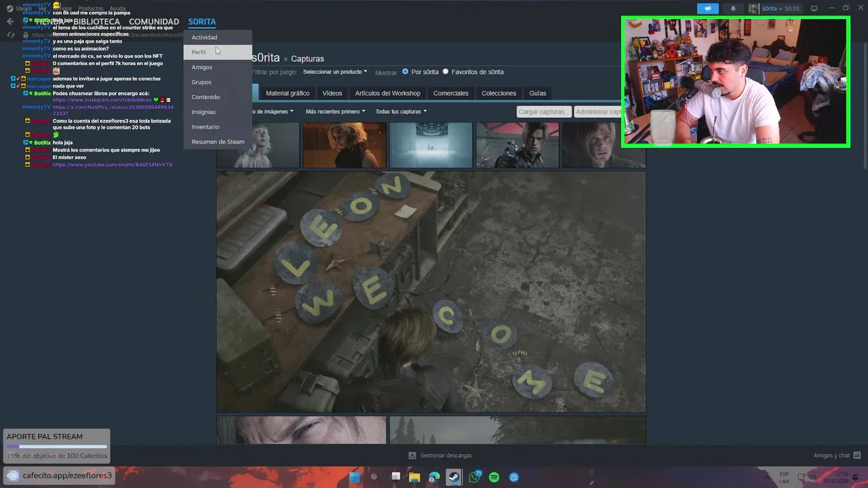The height and width of the screenshot is (488, 868).
Task: Open Steam announcements megaphone button
Action: click(x=707, y=9)
